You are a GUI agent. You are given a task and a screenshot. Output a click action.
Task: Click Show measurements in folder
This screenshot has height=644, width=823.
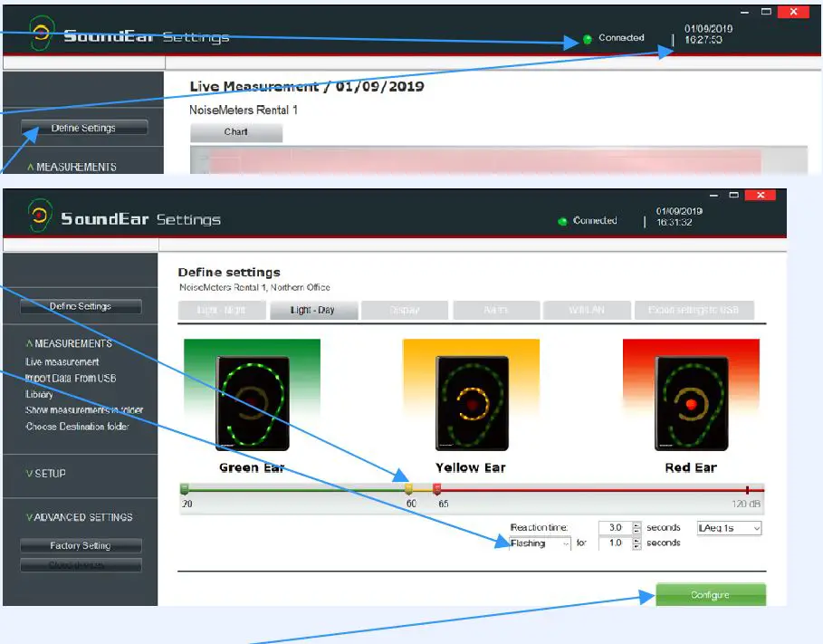(x=84, y=409)
